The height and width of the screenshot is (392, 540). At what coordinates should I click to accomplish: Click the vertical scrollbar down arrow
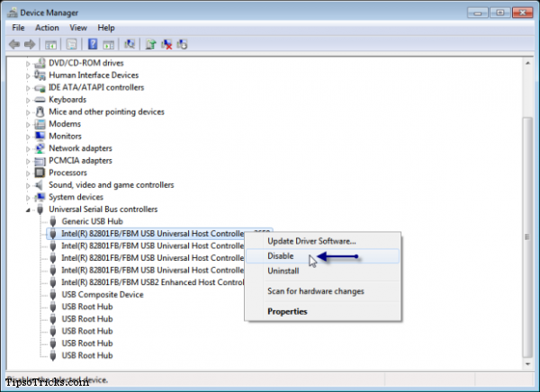point(527,364)
